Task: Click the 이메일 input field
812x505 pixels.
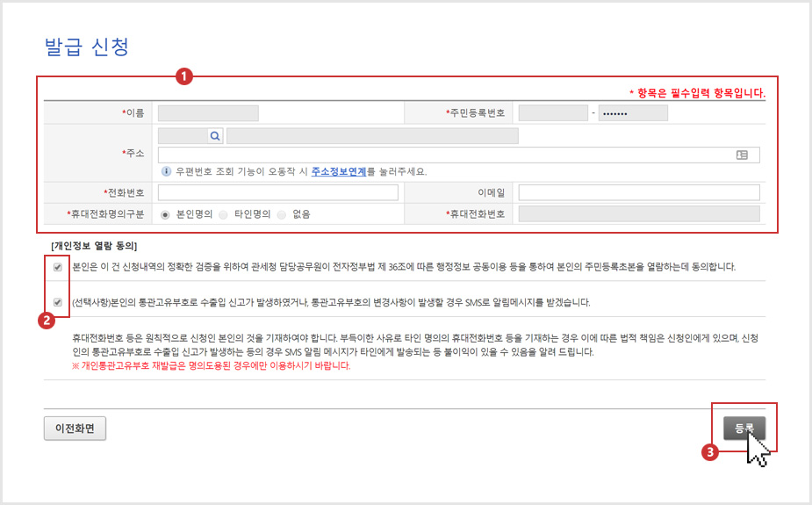Action: coord(639,192)
